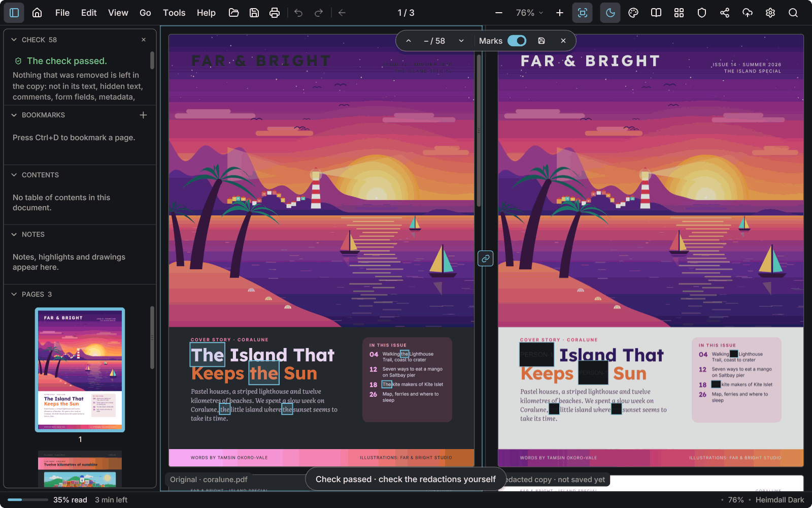Viewport: 812px width, 508px height.
Task: Enable night mode moon icon
Action: [611, 13]
